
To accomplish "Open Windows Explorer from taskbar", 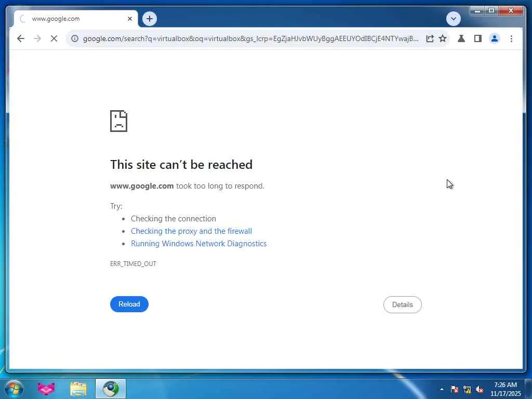I will click(x=78, y=389).
